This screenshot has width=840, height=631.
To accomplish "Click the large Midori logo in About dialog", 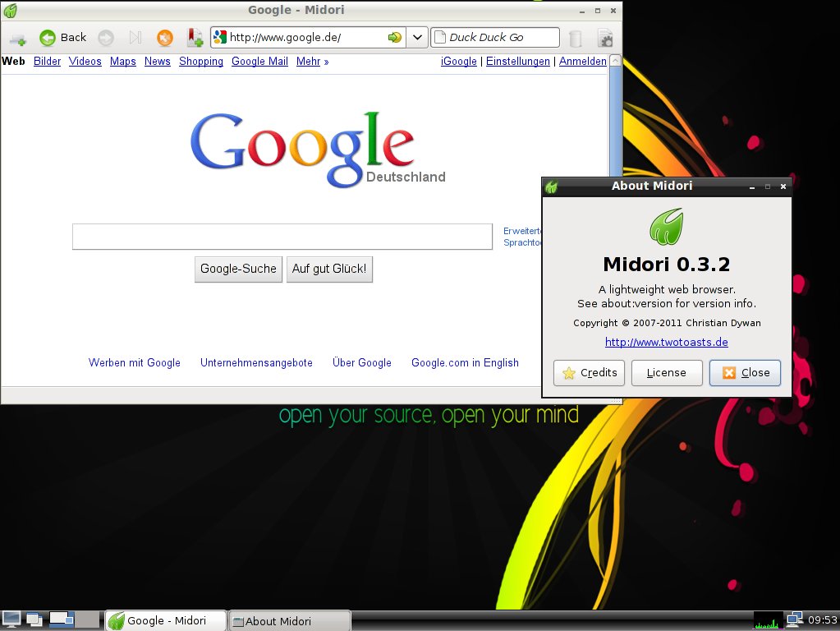I will coord(667,226).
